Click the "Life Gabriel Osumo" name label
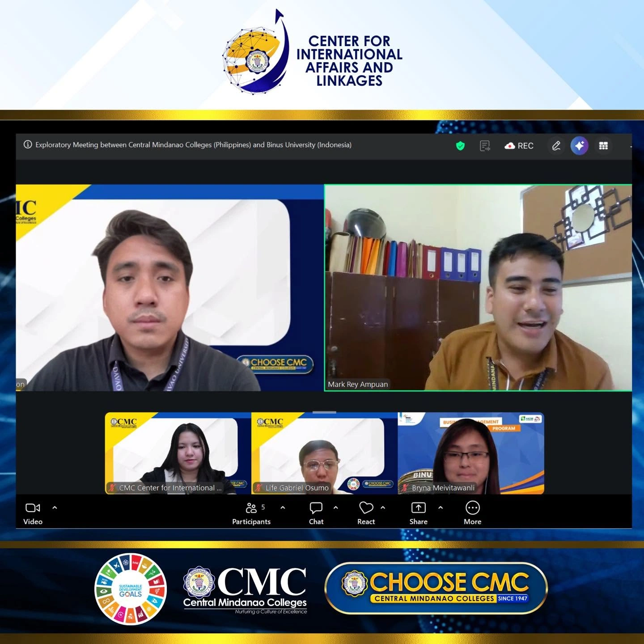Screen dimensions: 644x644 (x=297, y=488)
